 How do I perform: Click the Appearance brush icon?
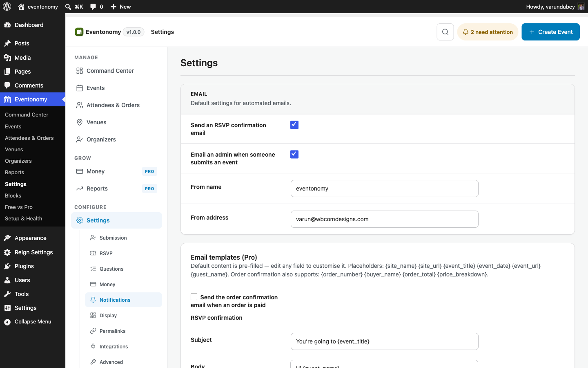click(7, 238)
